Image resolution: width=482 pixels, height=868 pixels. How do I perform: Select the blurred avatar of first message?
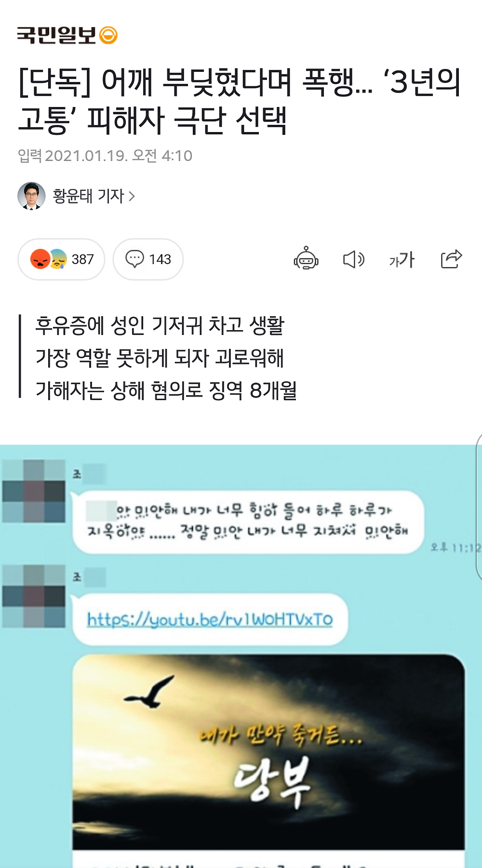click(34, 491)
